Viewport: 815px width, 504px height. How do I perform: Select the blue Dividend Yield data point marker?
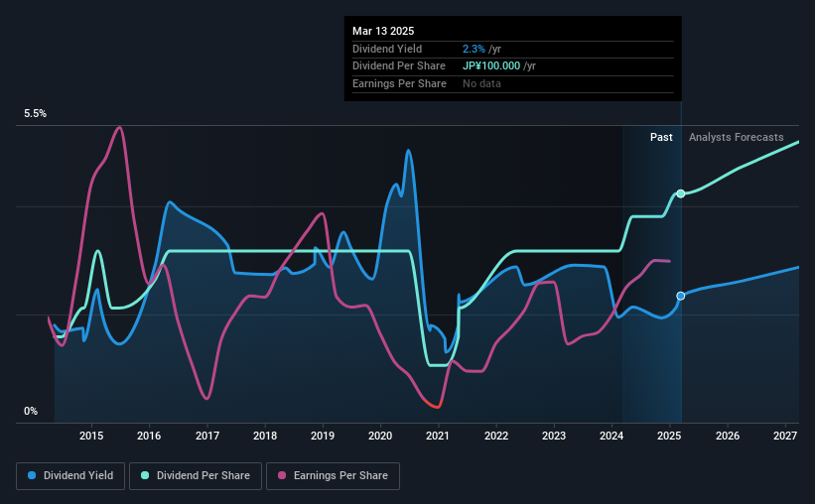click(681, 296)
